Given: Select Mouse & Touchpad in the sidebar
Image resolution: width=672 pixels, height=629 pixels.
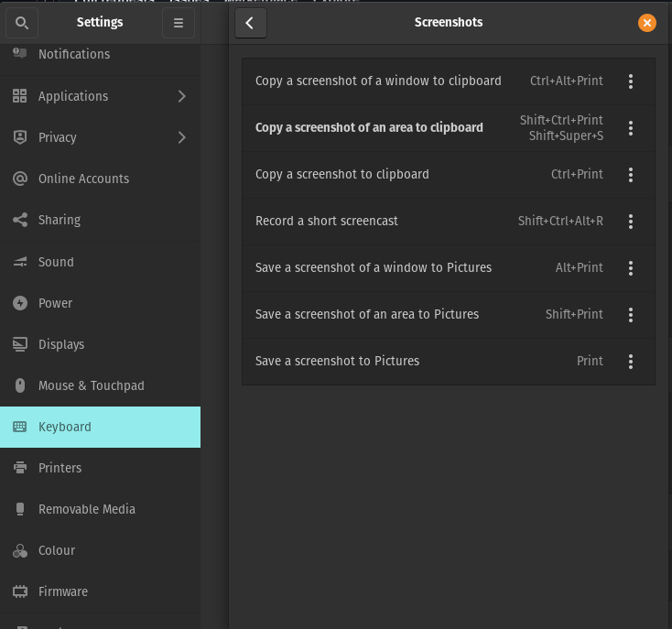Looking at the screenshot, I should 100,385.
